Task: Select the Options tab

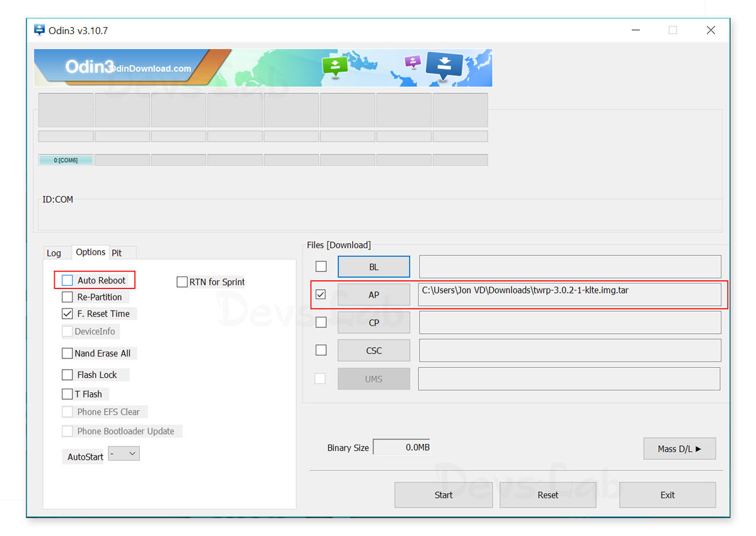Action: (91, 252)
